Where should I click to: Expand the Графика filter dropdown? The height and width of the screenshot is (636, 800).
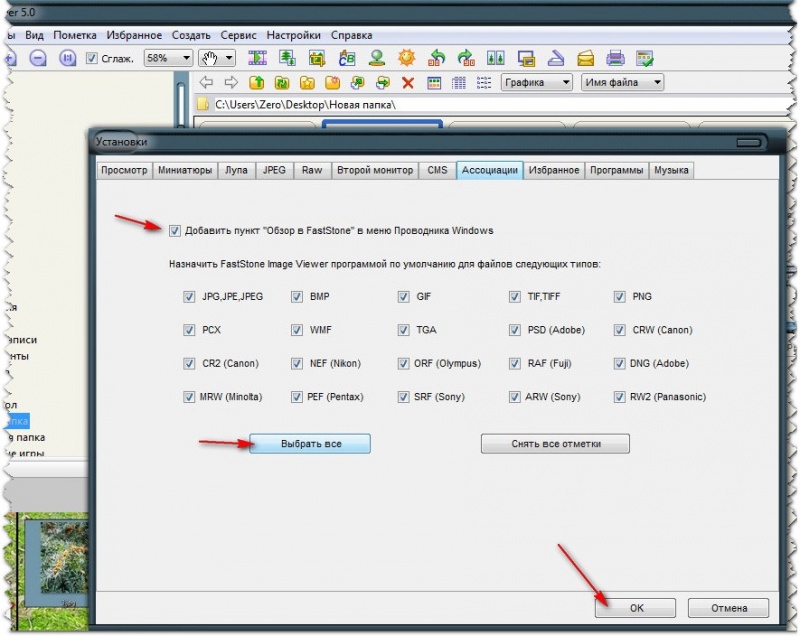(537, 82)
